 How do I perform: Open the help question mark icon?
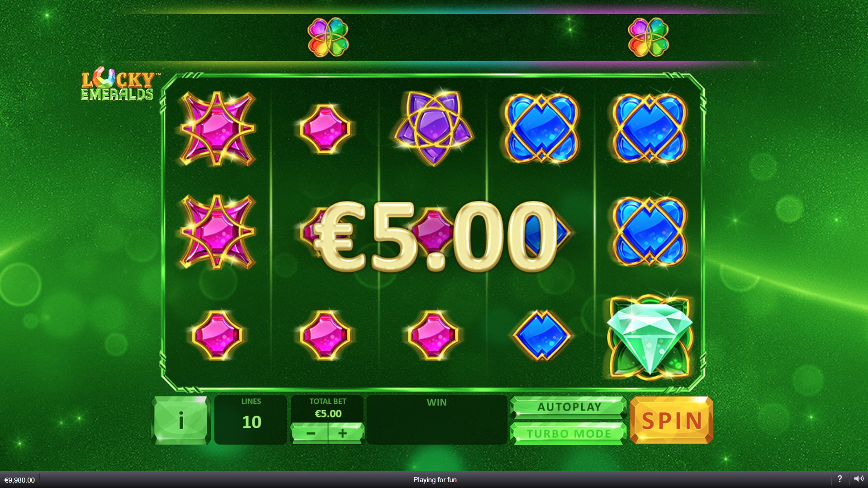tap(840, 479)
